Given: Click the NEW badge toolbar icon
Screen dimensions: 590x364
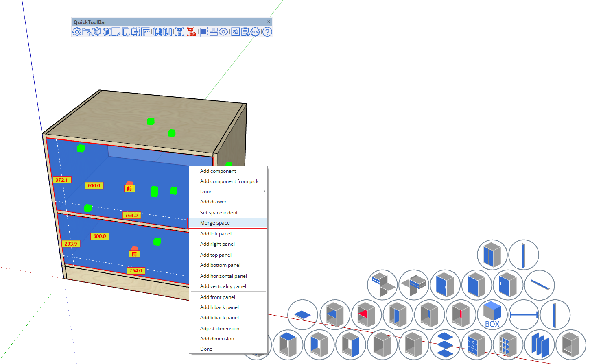Looking at the screenshot, I should click(255, 32).
